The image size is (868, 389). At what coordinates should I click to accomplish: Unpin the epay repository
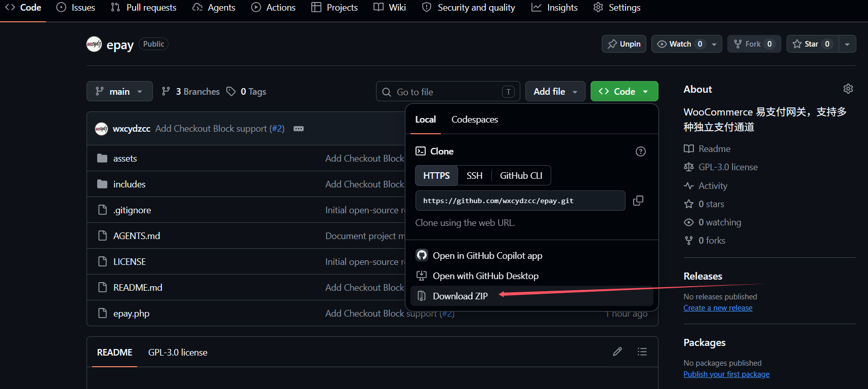pos(624,44)
